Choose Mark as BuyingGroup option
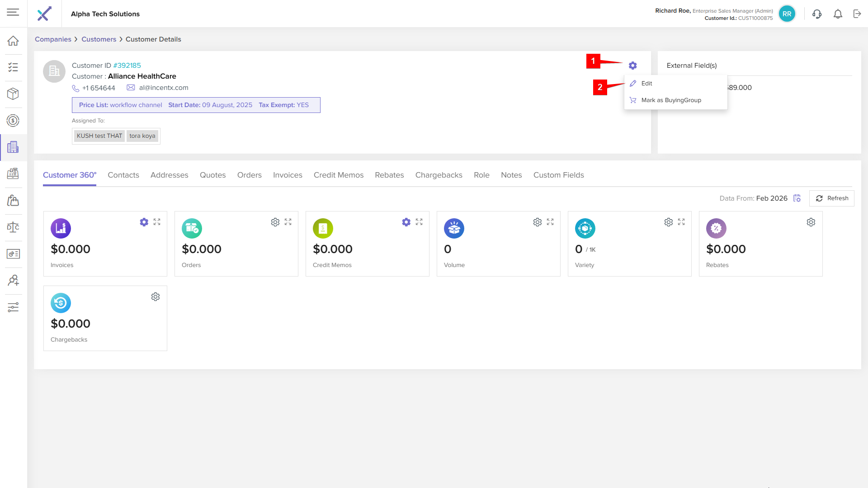The image size is (868, 488). click(671, 100)
